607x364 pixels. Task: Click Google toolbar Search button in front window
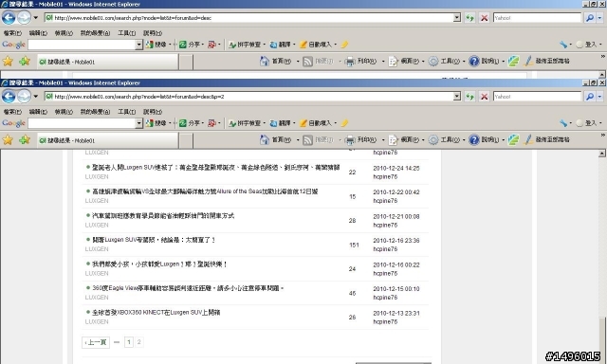(x=156, y=123)
